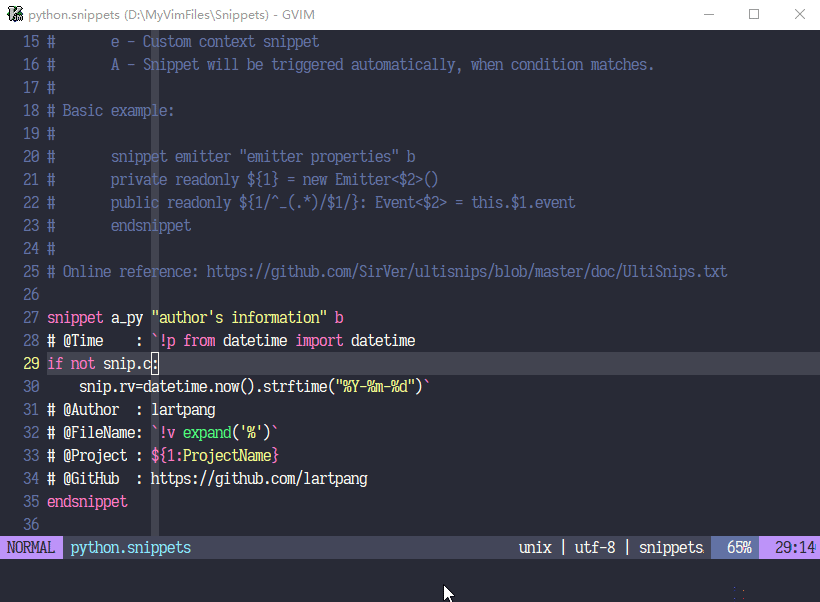Click 'snip.rv=datetime.now()' on line 30
The image size is (820, 602).
[167, 387]
